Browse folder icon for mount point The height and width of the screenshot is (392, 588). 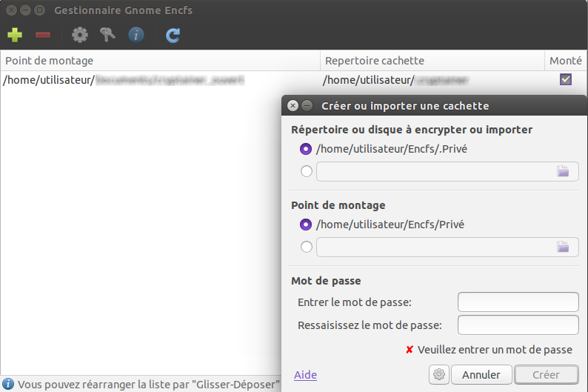[x=563, y=247]
